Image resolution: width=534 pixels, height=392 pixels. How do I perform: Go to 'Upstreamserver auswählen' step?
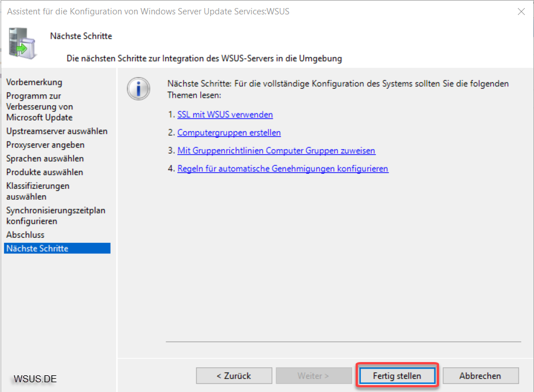click(x=57, y=131)
